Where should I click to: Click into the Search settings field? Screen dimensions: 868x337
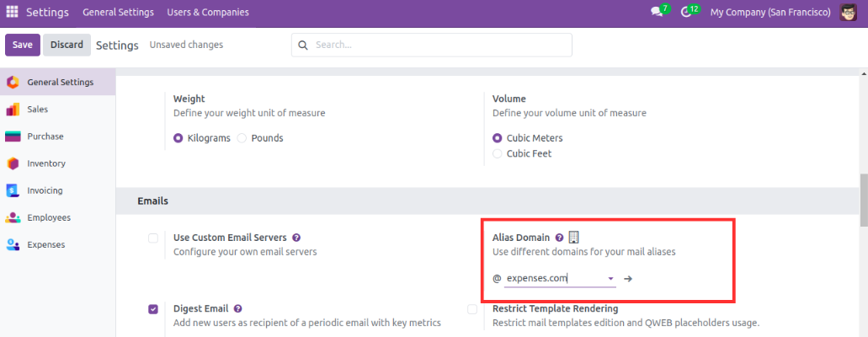click(432, 45)
